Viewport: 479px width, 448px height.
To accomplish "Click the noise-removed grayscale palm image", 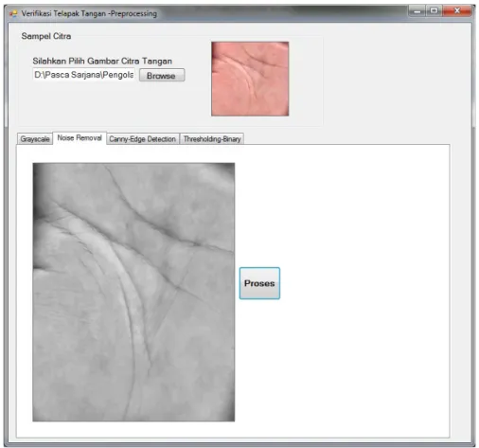I will click(133, 292).
